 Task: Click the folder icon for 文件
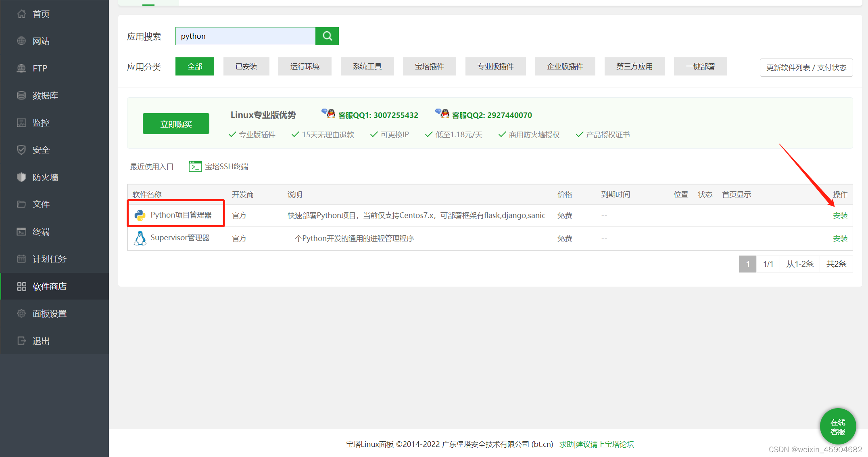[21, 204]
